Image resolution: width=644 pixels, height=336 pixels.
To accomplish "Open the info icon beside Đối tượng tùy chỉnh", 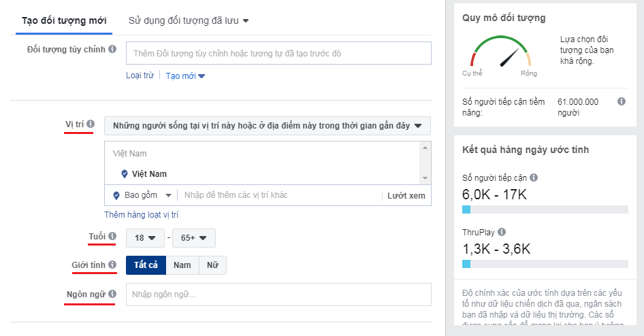I will point(112,49).
